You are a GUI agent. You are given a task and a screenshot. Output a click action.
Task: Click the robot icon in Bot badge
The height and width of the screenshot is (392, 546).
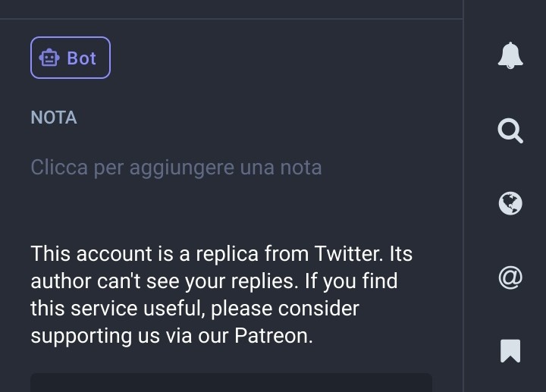click(50, 58)
